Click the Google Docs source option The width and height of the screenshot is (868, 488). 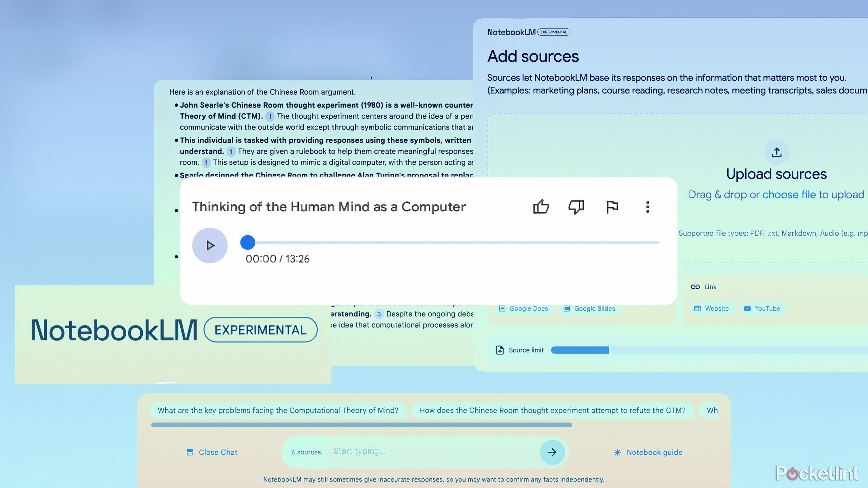pyautogui.click(x=524, y=308)
